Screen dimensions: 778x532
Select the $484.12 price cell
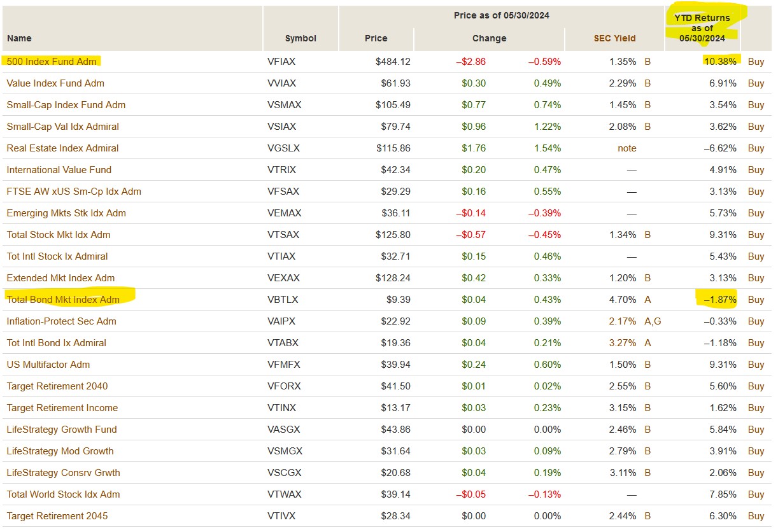pyautogui.click(x=393, y=62)
